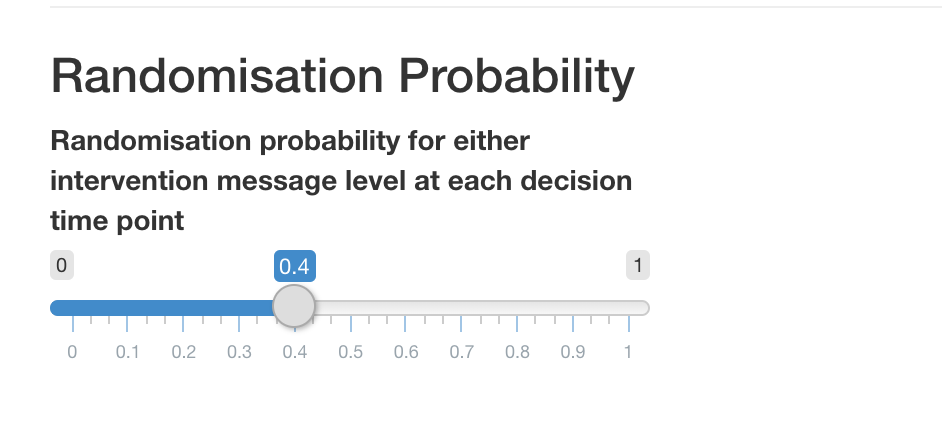This screenshot has height=440, width=942.
Task: Choose the 0.8 tick label
Action: [x=517, y=353]
